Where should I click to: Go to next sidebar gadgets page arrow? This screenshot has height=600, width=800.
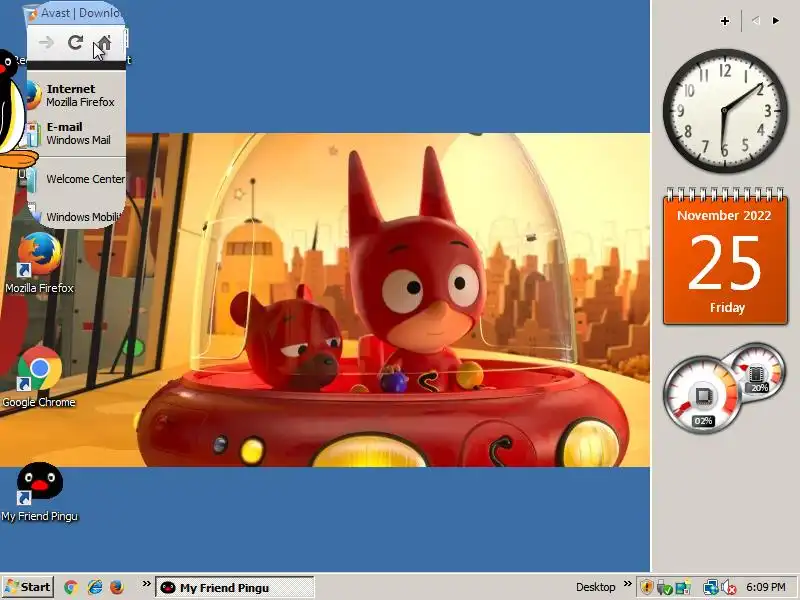click(776, 20)
